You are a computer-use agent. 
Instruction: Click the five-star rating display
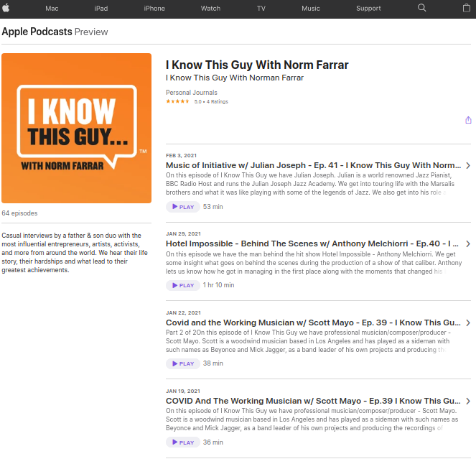click(178, 102)
